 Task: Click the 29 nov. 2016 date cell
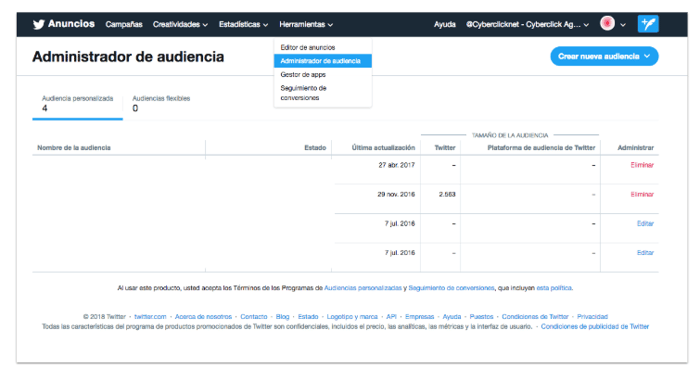(396, 194)
